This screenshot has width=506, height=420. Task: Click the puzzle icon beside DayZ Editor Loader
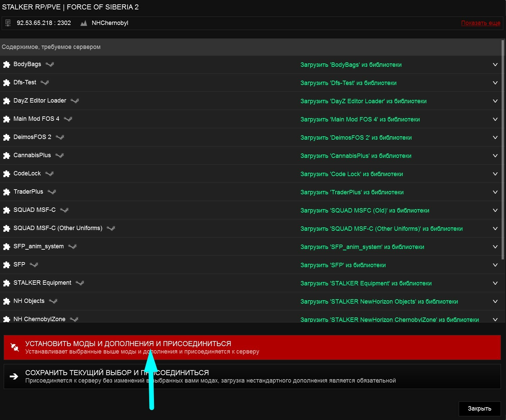pos(6,101)
